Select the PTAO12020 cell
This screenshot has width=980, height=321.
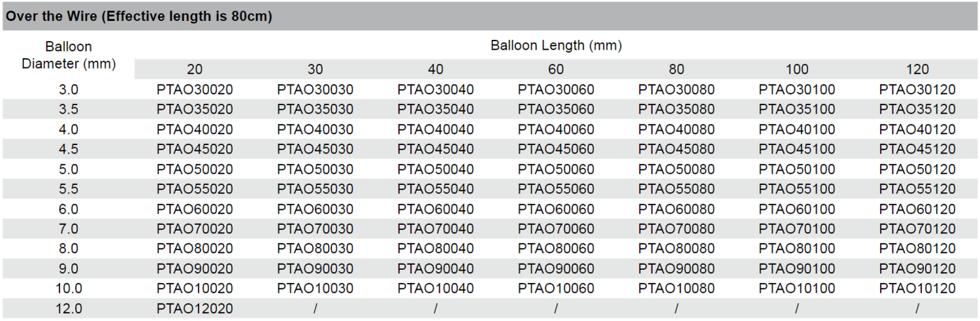coord(195,309)
